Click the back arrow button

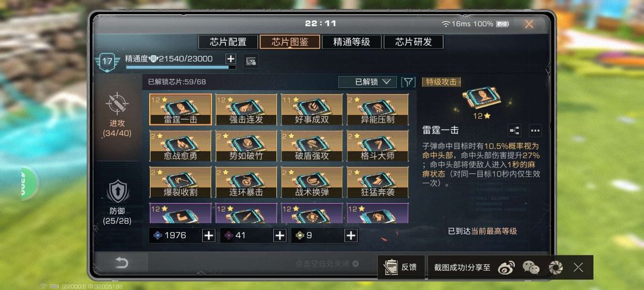[x=122, y=263]
